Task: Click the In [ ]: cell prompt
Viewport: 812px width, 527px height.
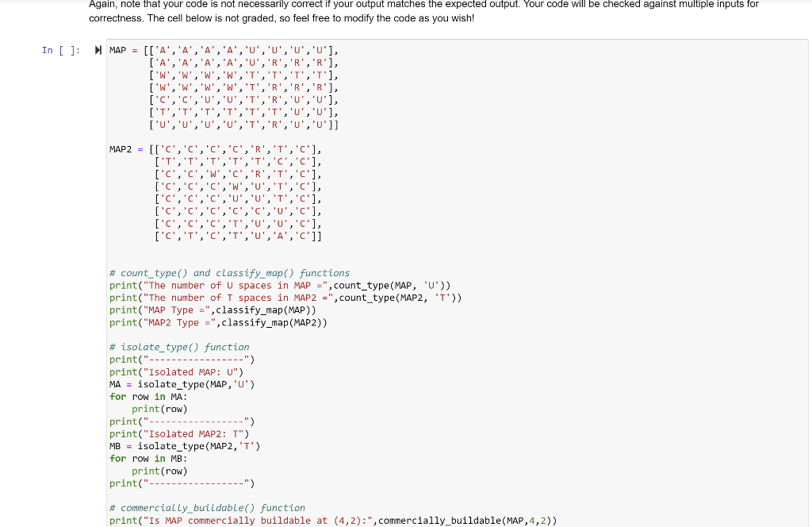Action: coord(63,50)
